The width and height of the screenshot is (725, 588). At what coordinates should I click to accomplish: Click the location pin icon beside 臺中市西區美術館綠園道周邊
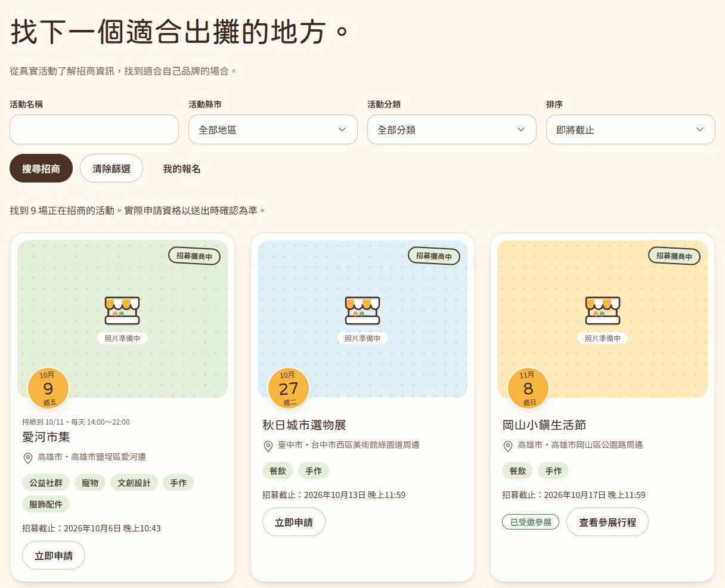click(268, 446)
